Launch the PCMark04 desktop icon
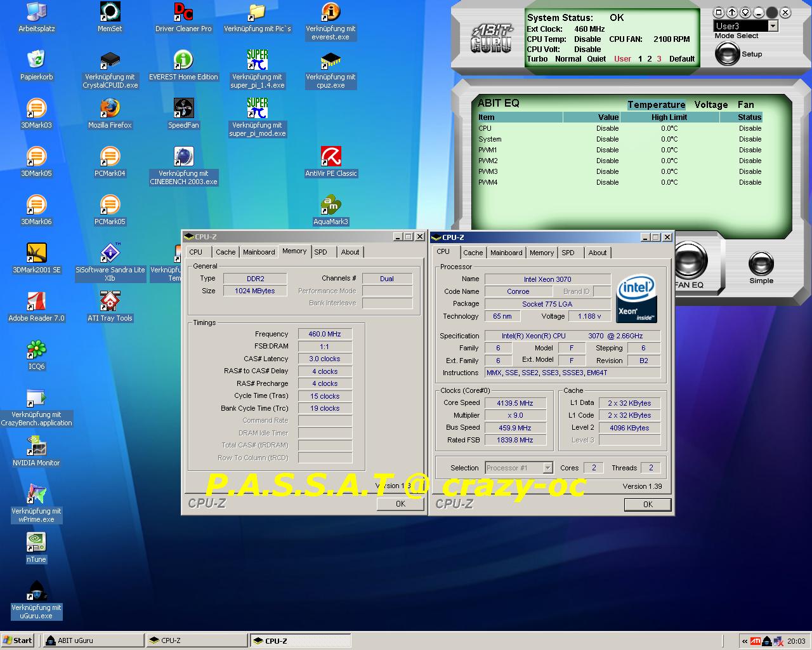 [110, 162]
